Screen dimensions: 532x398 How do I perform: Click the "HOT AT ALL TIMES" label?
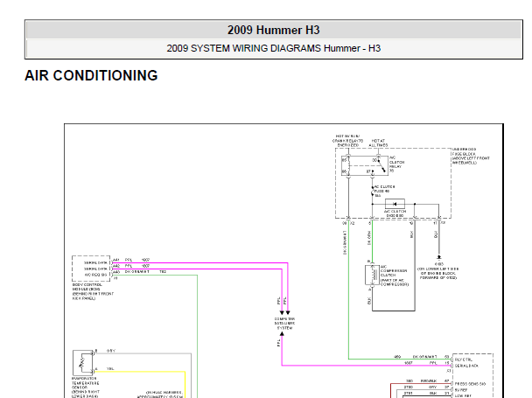click(378, 143)
